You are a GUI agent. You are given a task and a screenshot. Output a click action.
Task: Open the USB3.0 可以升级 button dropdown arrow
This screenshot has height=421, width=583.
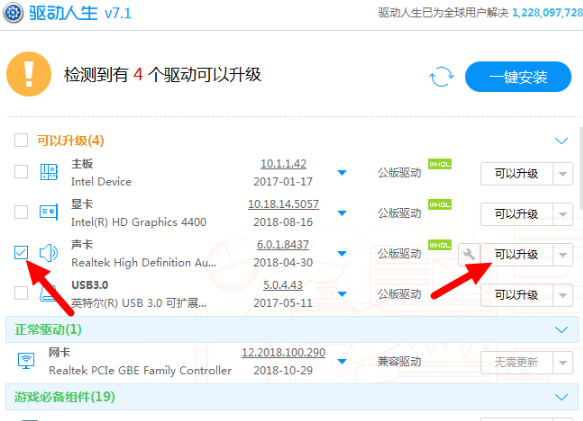coord(563,295)
